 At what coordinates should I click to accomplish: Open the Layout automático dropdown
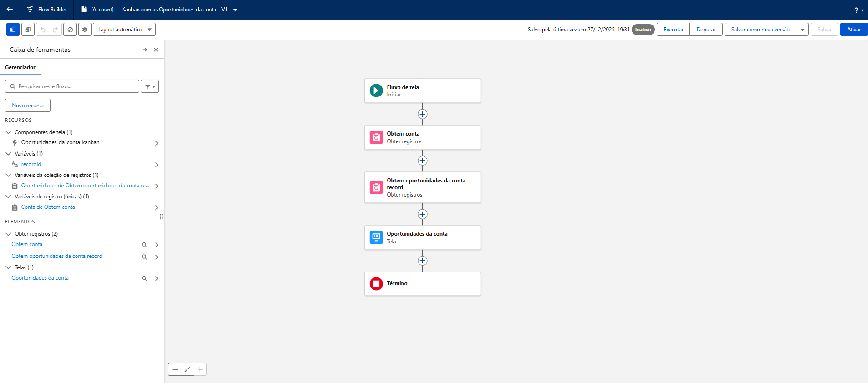(x=124, y=30)
